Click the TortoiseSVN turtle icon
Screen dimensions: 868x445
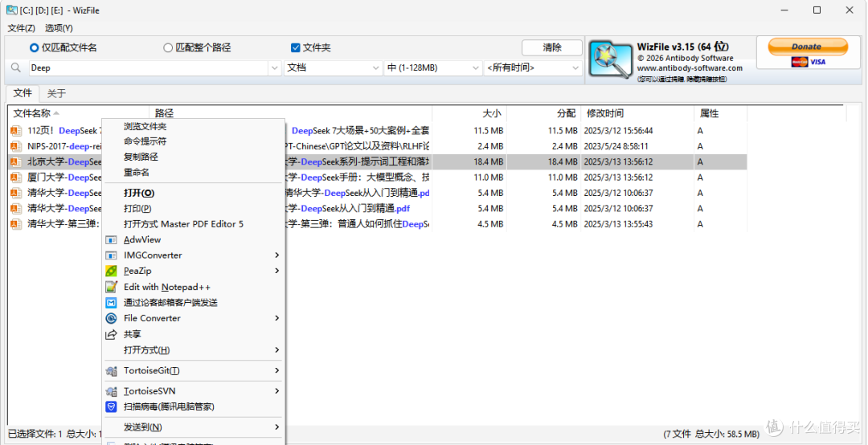[111, 391]
